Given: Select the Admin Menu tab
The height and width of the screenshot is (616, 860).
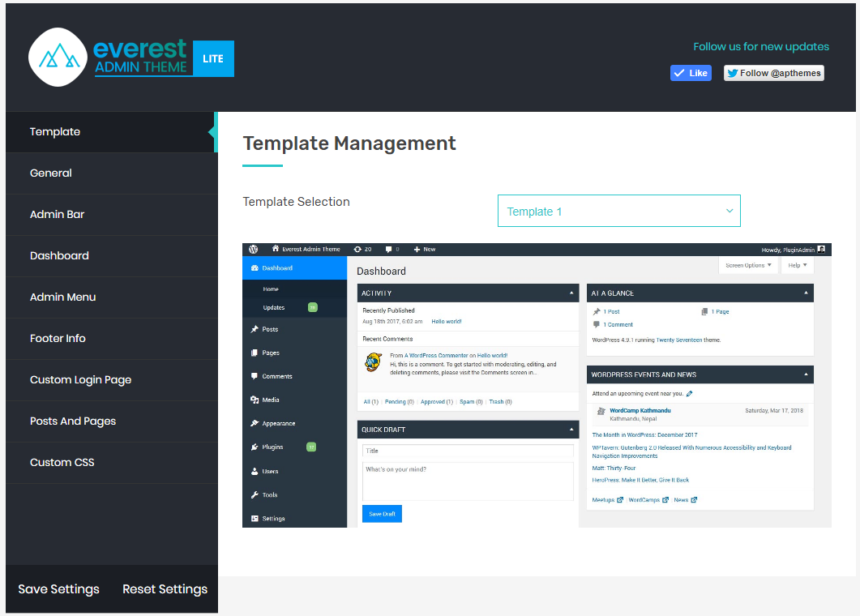Looking at the screenshot, I should coord(111,297).
